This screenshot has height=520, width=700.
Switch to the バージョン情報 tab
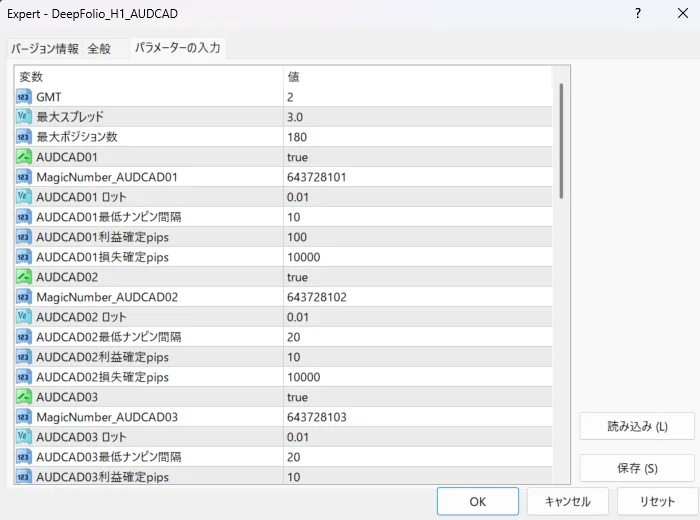(45, 49)
